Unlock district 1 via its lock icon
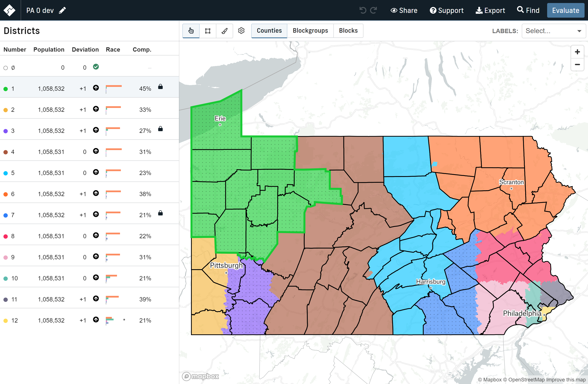This screenshot has height=384, width=588. [161, 87]
